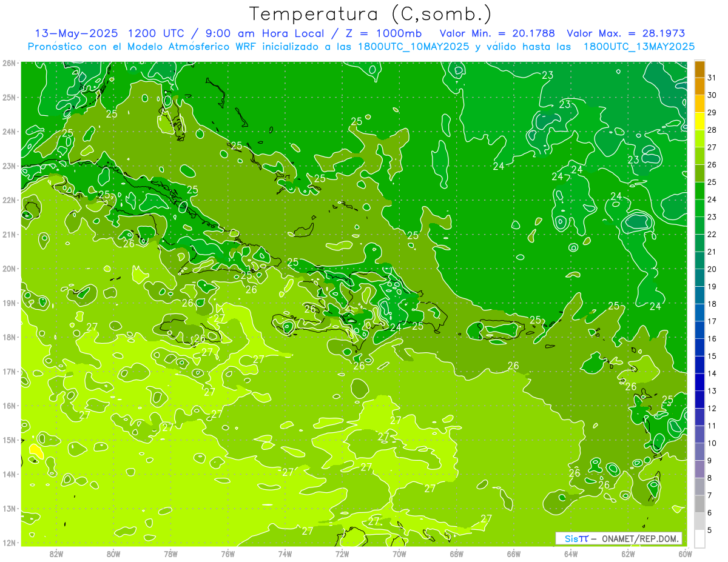Pick the white swatch below scale label 5

pyautogui.click(x=699, y=538)
